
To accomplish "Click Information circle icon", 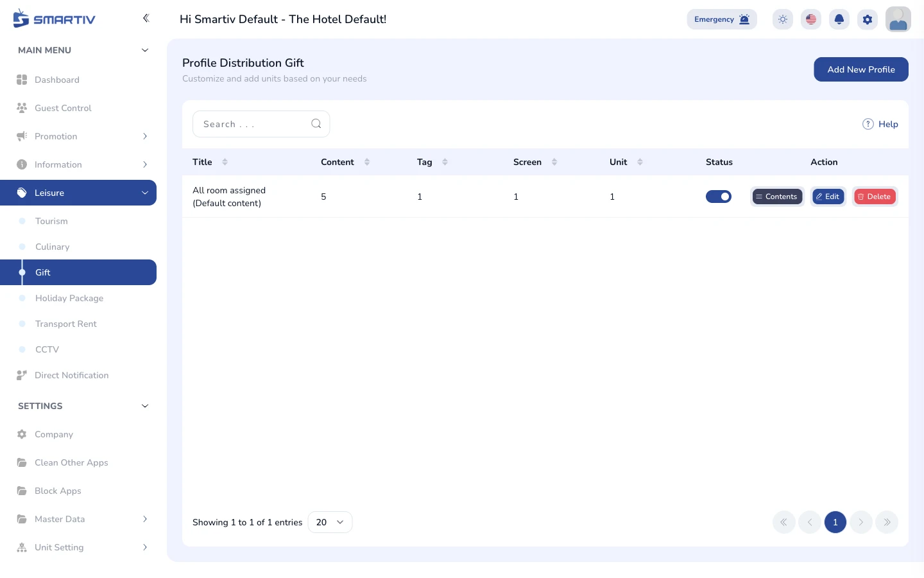I will [x=22, y=164].
